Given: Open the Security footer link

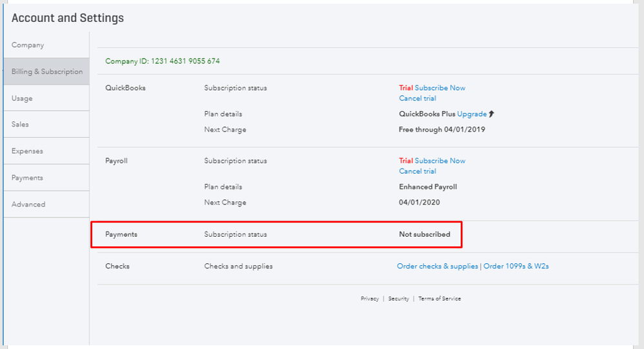Looking at the screenshot, I should 399,299.
